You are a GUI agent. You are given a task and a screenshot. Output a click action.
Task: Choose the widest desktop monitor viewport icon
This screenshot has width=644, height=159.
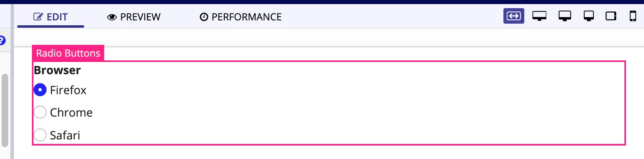pos(539,16)
